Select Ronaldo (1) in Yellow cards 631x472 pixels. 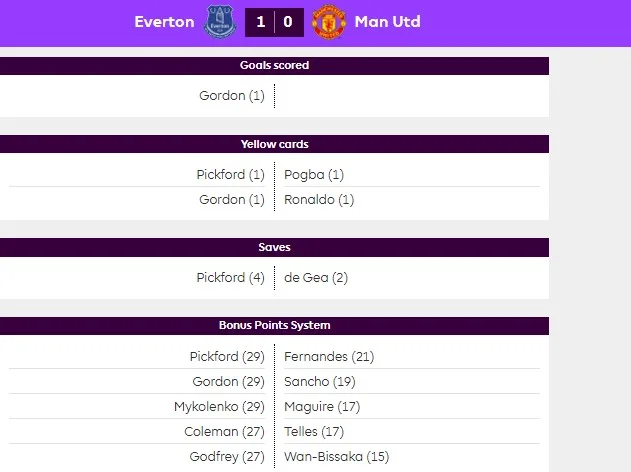tap(319, 199)
